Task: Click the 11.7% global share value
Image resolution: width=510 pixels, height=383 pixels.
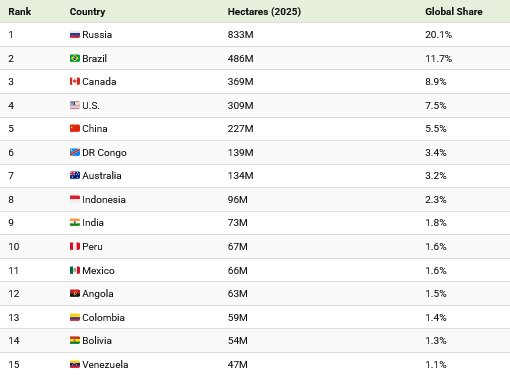Action: click(439, 58)
